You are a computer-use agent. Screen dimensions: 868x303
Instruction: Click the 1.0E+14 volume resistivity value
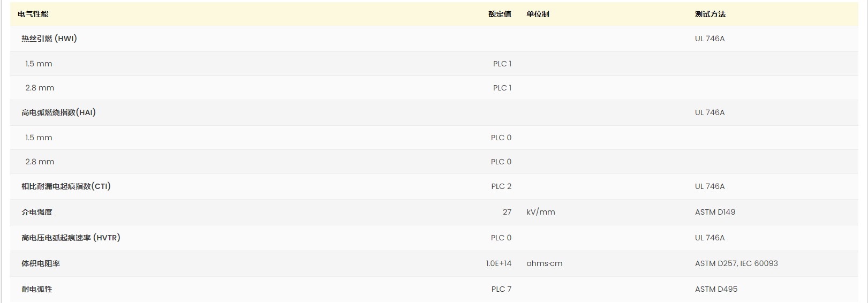coord(499,263)
